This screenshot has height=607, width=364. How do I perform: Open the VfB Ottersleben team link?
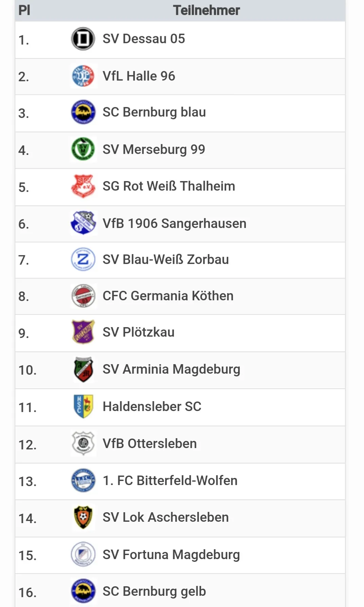click(150, 444)
